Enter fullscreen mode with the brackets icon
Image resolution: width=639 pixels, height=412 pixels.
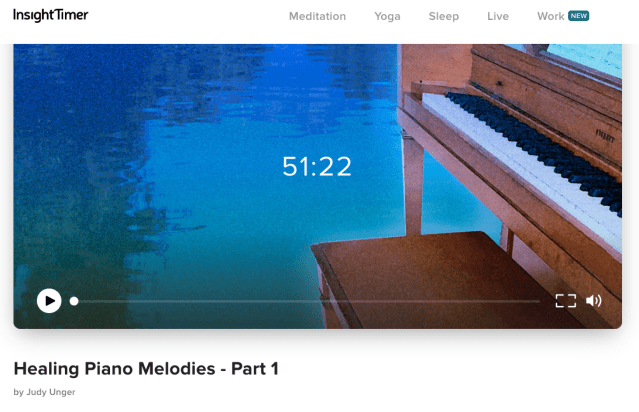[x=566, y=301]
